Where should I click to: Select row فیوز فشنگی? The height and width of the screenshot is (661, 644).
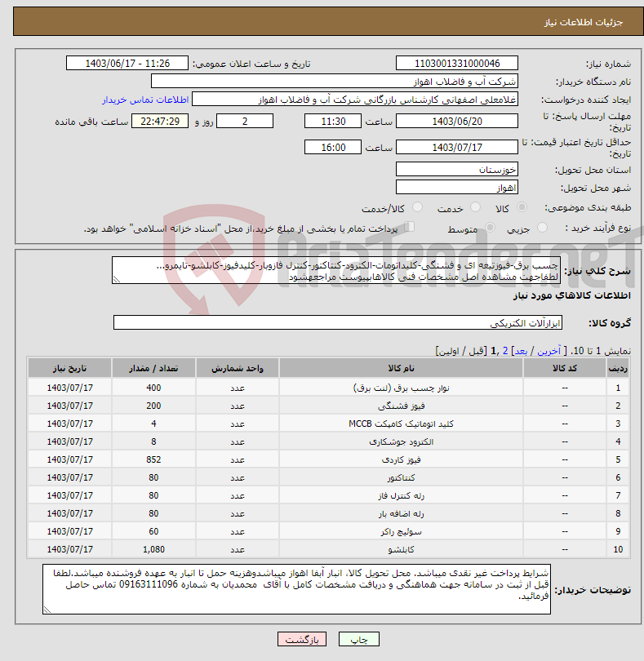329,406
